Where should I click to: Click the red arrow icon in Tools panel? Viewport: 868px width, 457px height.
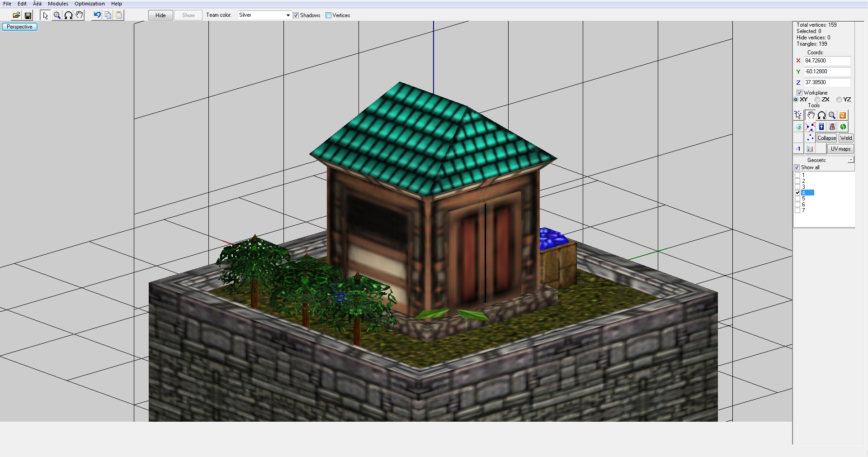832,127
